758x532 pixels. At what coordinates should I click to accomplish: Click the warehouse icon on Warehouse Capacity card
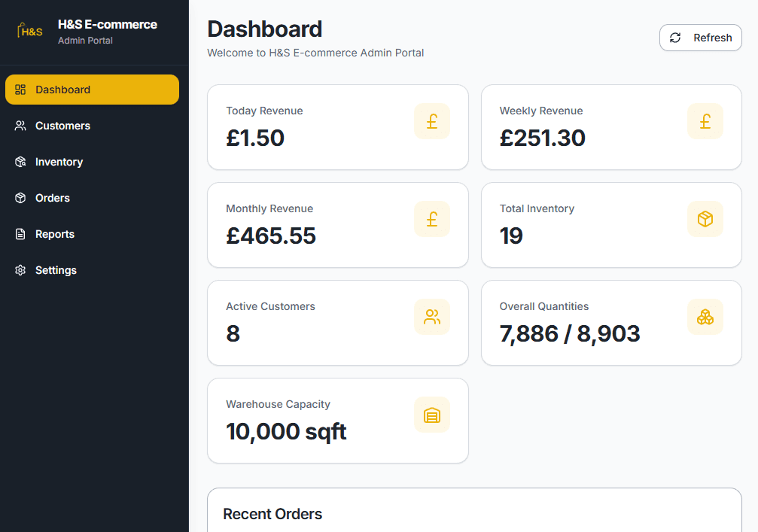click(x=432, y=415)
